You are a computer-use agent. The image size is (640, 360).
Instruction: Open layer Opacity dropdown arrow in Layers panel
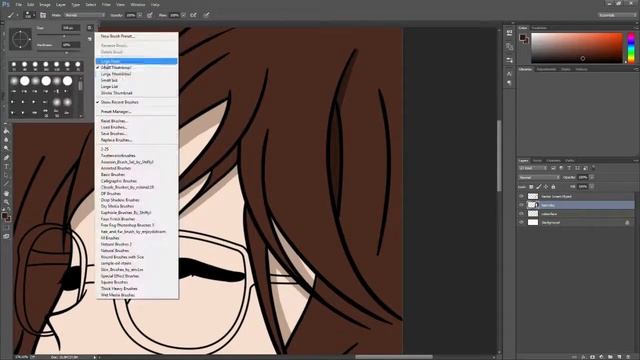(591, 177)
